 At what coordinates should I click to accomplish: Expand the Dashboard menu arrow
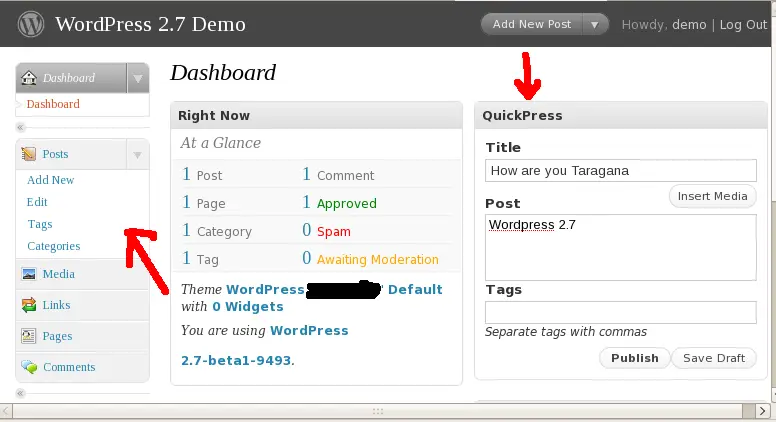(x=138, y=78)
